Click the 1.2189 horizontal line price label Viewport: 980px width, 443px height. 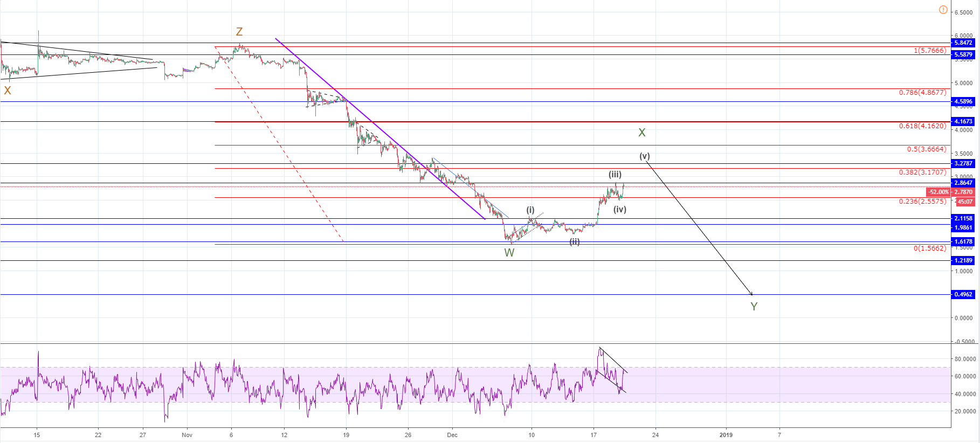(x=963, y=260)
